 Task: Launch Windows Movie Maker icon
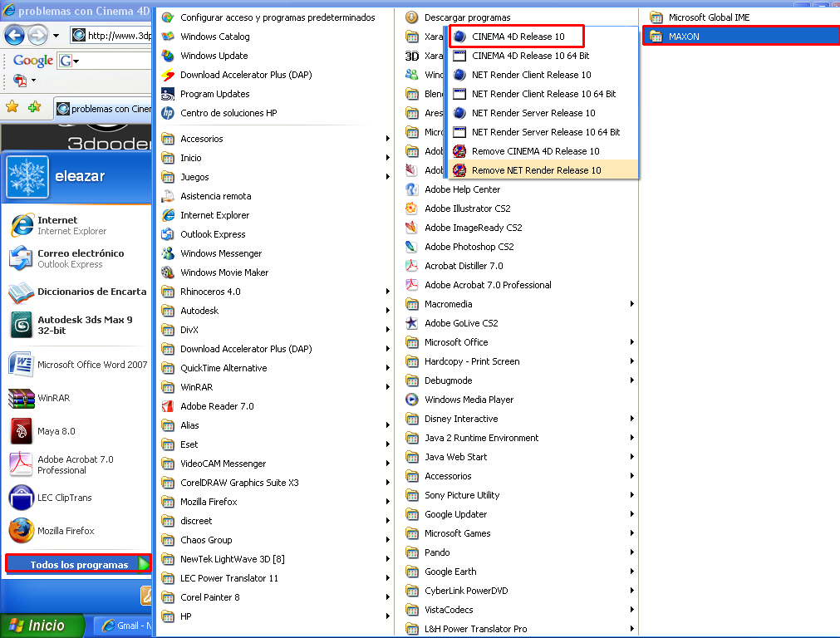click(x=168, y=272)
